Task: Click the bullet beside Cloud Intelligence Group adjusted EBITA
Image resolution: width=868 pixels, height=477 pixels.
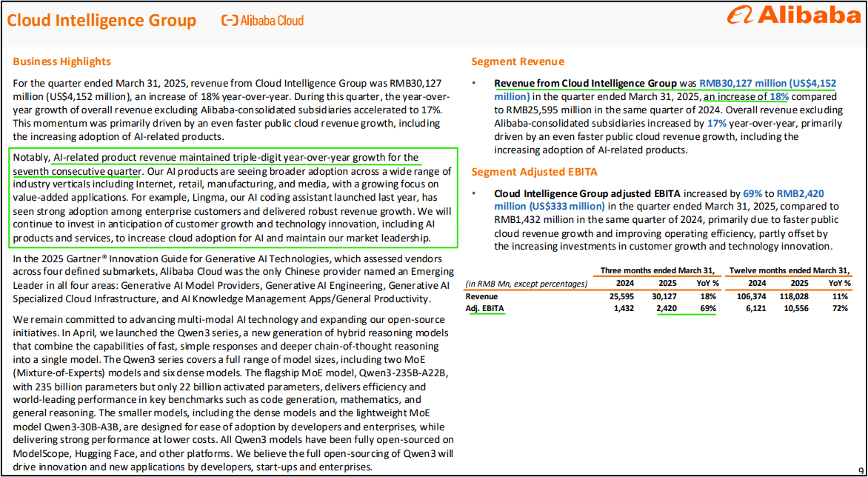Action: (x=473, y=194)
